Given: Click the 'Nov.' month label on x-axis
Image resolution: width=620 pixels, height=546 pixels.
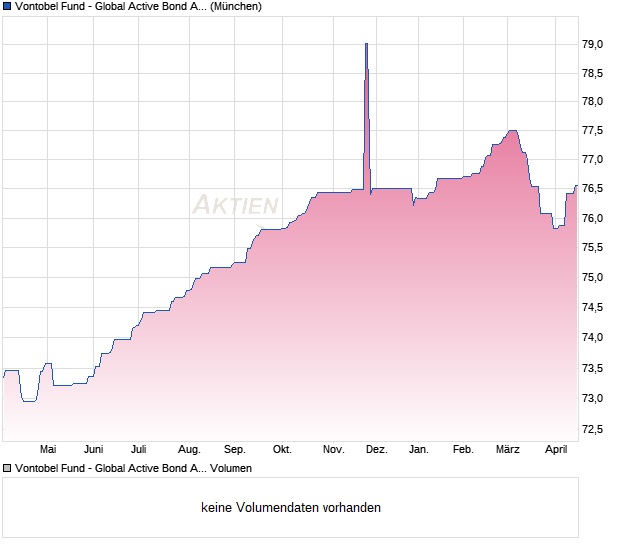Looking at the screenshot, I should (x=334, y=449).
